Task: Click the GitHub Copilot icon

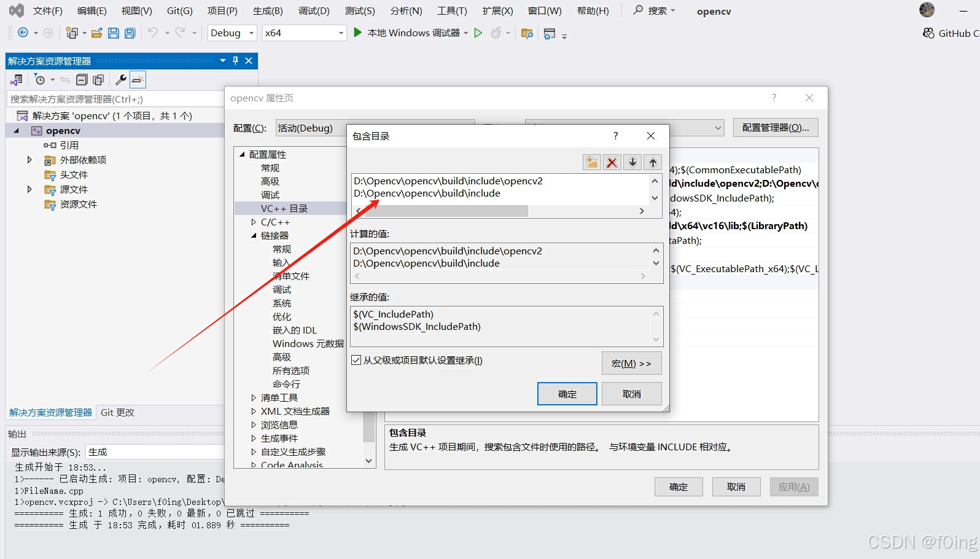Action: (x=928, y=33)
